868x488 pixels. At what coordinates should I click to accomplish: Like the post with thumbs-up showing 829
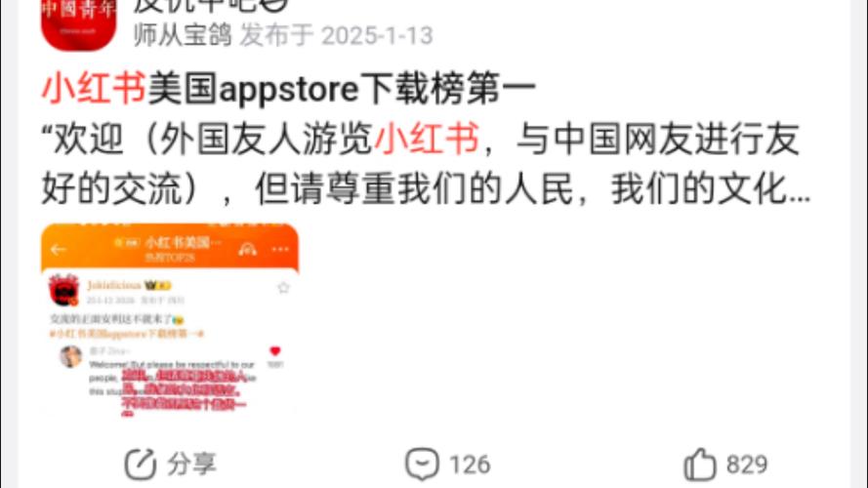[700, 464]
